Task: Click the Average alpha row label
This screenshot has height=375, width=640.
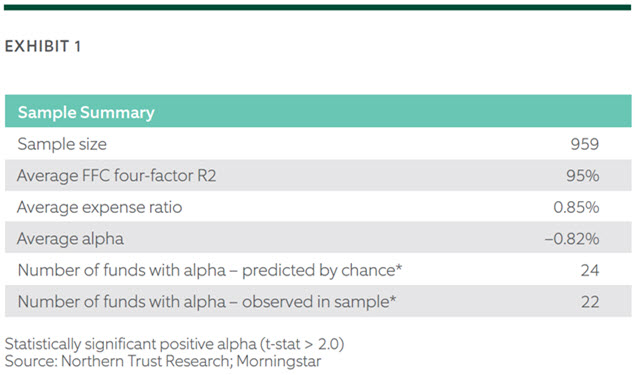Action: [x=70, y=239]
